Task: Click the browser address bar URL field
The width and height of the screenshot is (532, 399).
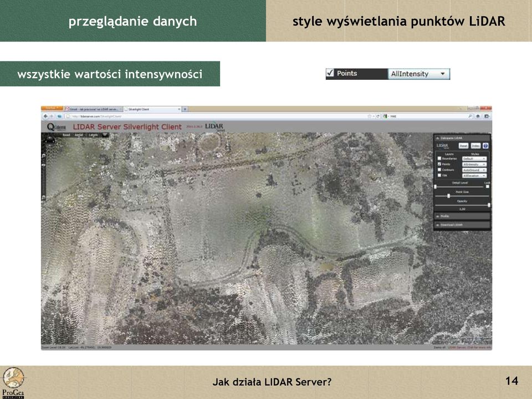Action: pyautogui.click(x=217, y=116)
